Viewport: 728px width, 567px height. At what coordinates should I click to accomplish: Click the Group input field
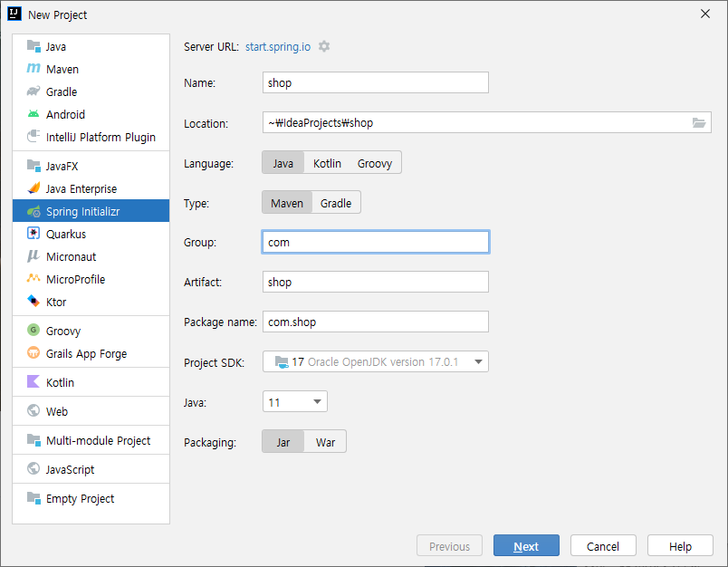click(x=376, y=242)
